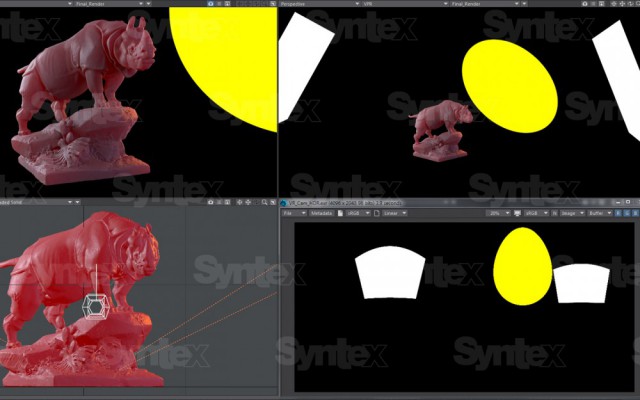
Task: Open the shading style dropdown in bottom-left viewport
Action: point(37,202)
